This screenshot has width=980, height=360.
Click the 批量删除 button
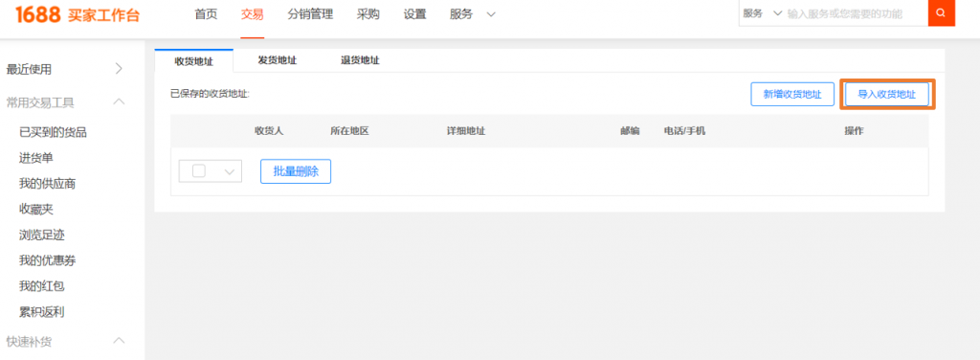coord(296,172)
